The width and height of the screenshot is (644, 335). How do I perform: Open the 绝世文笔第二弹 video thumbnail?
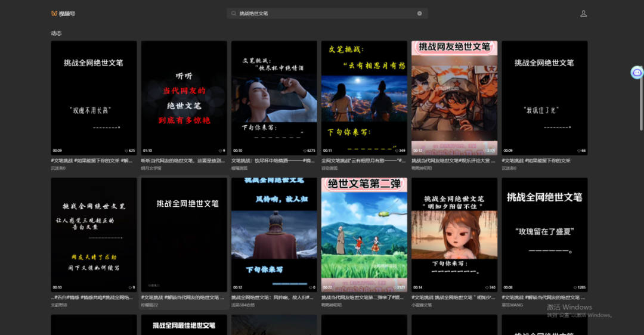[x=364, y=234]
